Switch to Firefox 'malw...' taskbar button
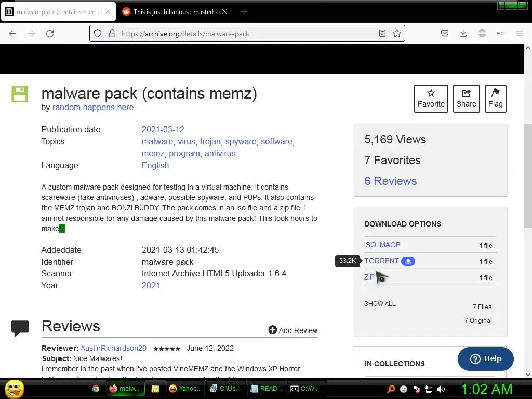 [126, 389]
